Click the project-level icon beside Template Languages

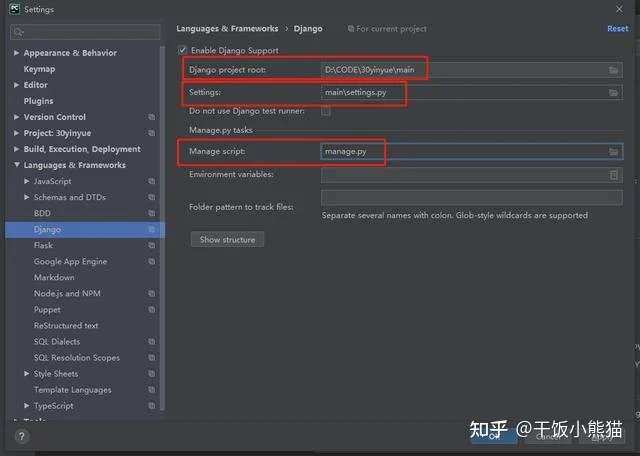pyautogui.click(x=151, y=390)
